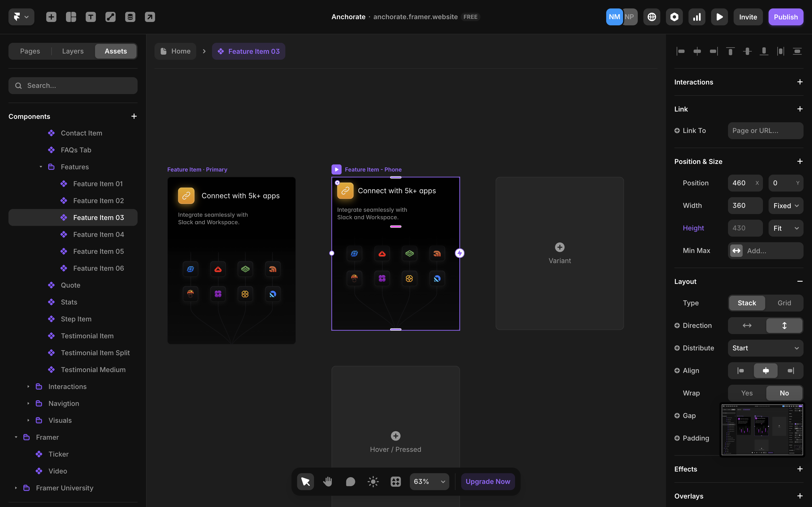Open the localization globe panel
812x507 pixels.
pyautogui.click(x=652, y=17)
